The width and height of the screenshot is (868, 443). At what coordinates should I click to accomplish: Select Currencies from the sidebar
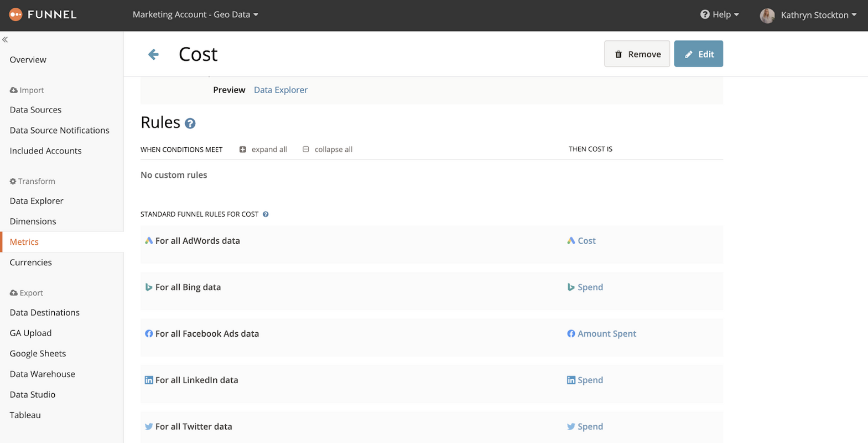pyautogui.click(x=31, y=262)
